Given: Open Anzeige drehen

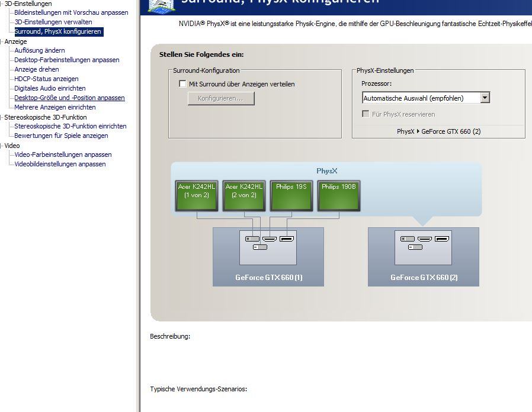Looking at the screenshot, I should pyautogui.click(x=37, y=69).
